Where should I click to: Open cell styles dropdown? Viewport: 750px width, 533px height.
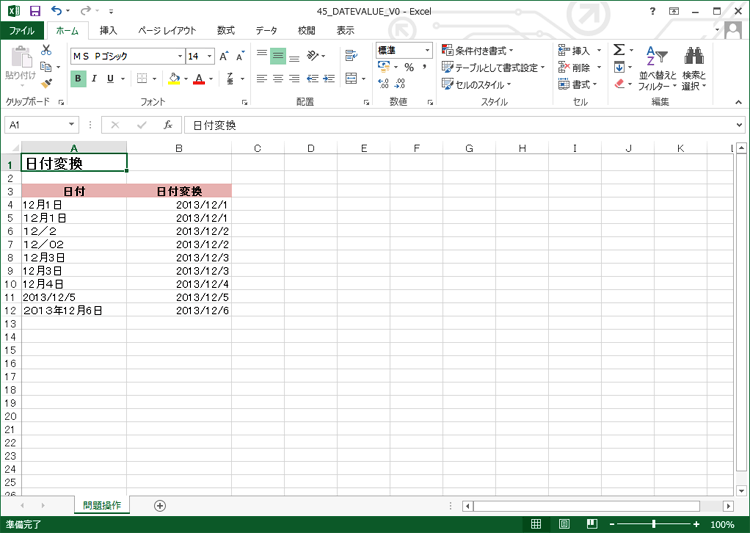pos(476,85)
